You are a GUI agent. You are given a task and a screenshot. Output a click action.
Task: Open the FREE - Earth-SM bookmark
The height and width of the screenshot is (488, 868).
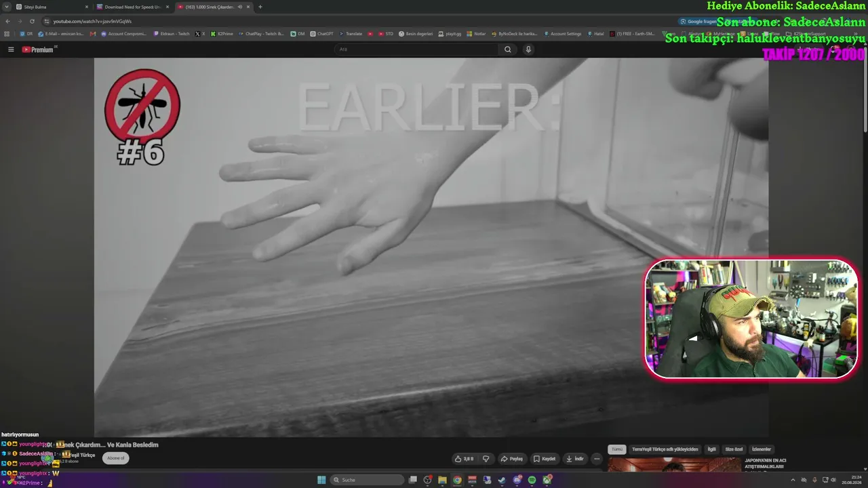pos(632,34)
